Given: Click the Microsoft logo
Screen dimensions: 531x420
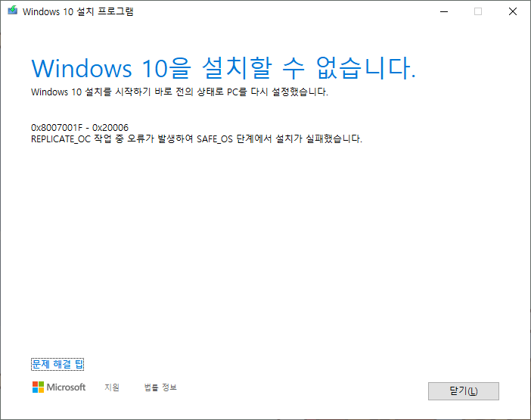Looking at the screenshot, I should (x=59, y=387).
